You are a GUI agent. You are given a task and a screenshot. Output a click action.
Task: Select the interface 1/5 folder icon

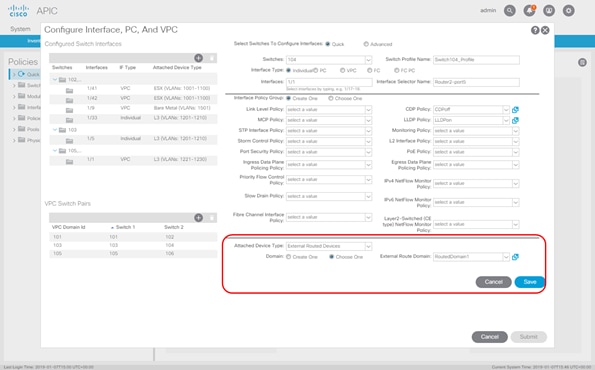69,141
